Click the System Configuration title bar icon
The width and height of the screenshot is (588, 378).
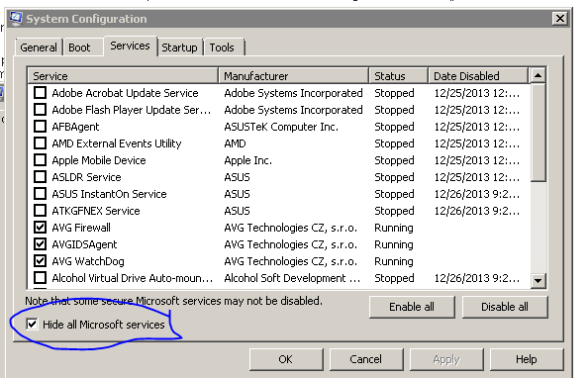[16, 19]
